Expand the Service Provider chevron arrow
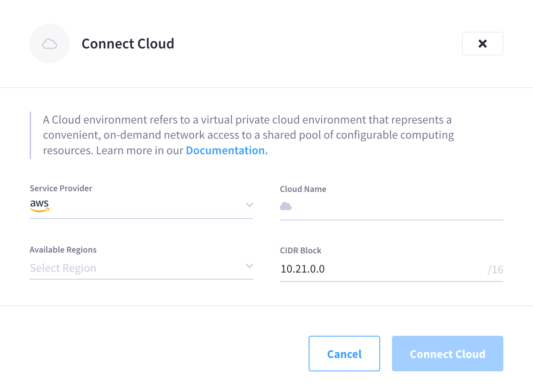Screen dimensions: 533x392 [x=249, y=205]
